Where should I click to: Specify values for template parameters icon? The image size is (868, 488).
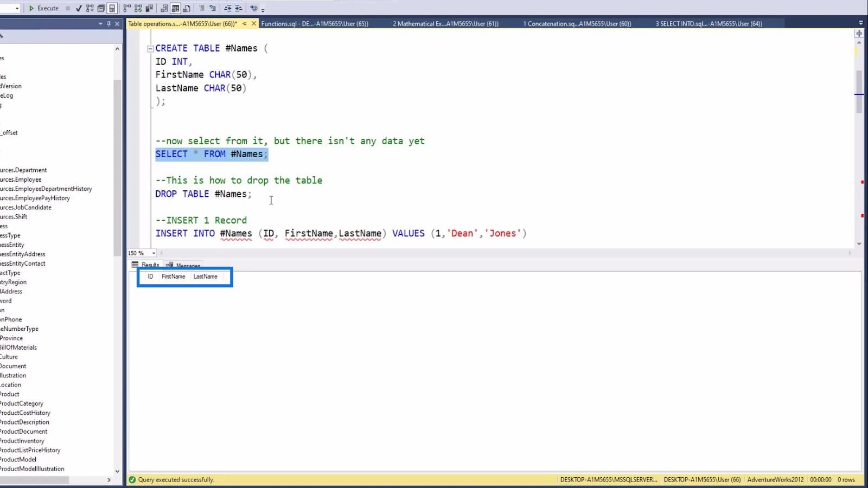click(253, 8)
